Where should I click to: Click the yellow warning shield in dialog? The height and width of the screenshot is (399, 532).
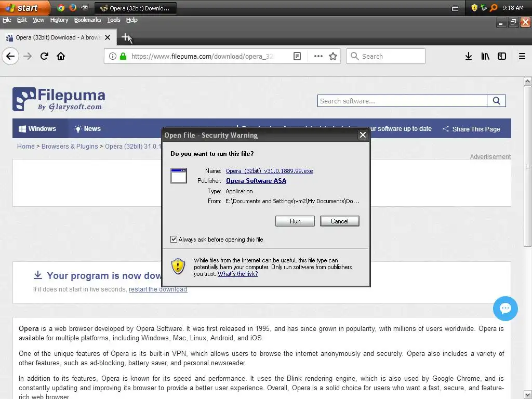pos(178,267)
